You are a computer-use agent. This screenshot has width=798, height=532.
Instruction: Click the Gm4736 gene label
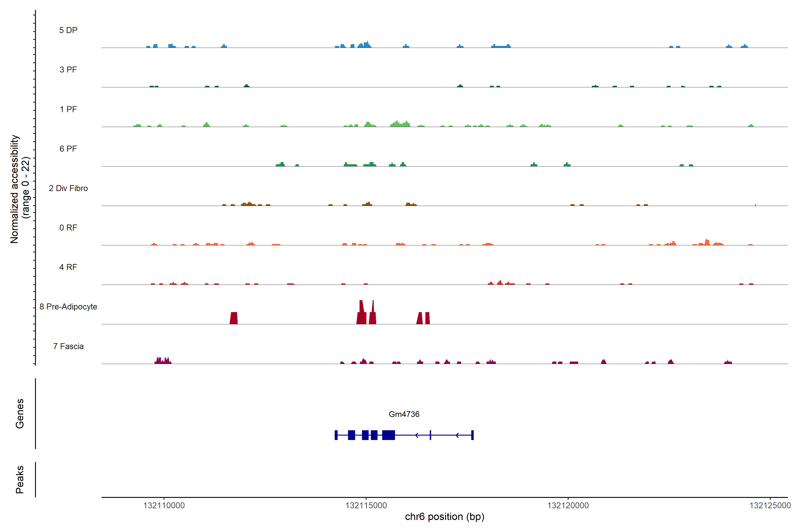point(404,414)
